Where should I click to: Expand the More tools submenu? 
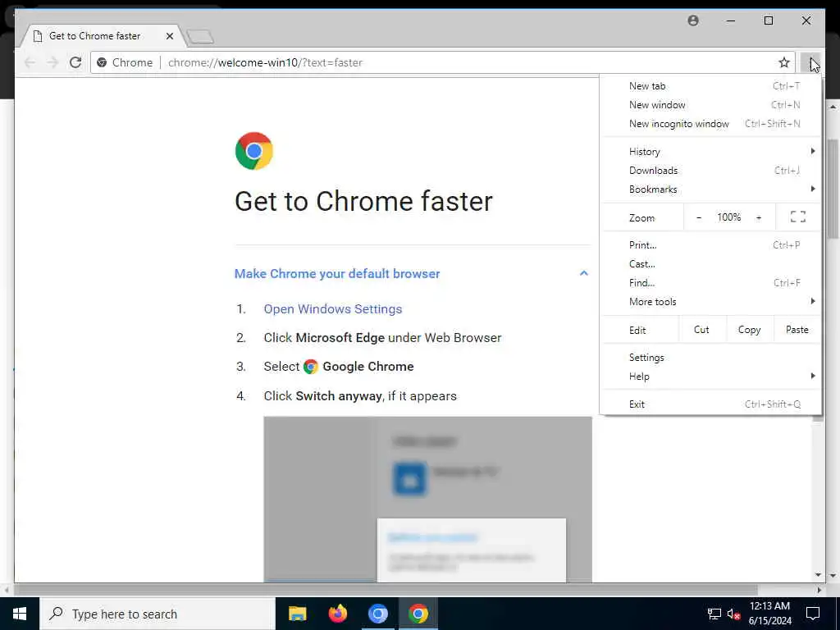pyautogui.click(x=710, y=302)
